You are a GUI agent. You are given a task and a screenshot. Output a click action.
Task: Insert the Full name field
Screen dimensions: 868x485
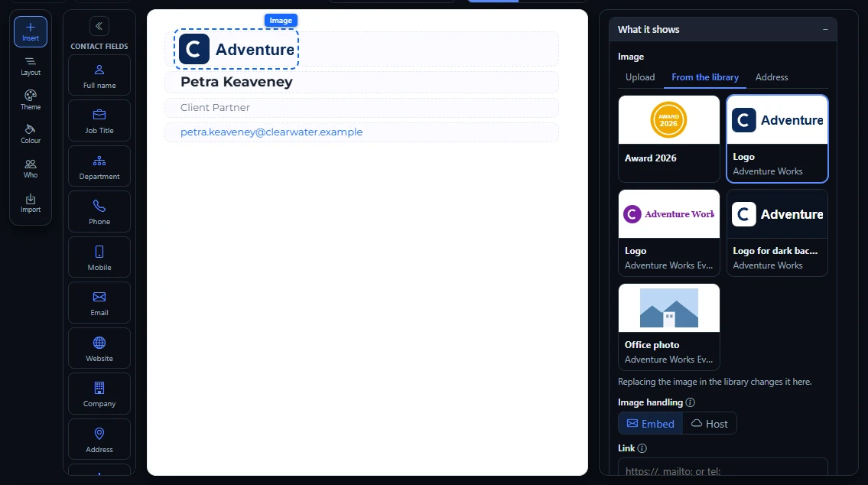coord(99,75)
